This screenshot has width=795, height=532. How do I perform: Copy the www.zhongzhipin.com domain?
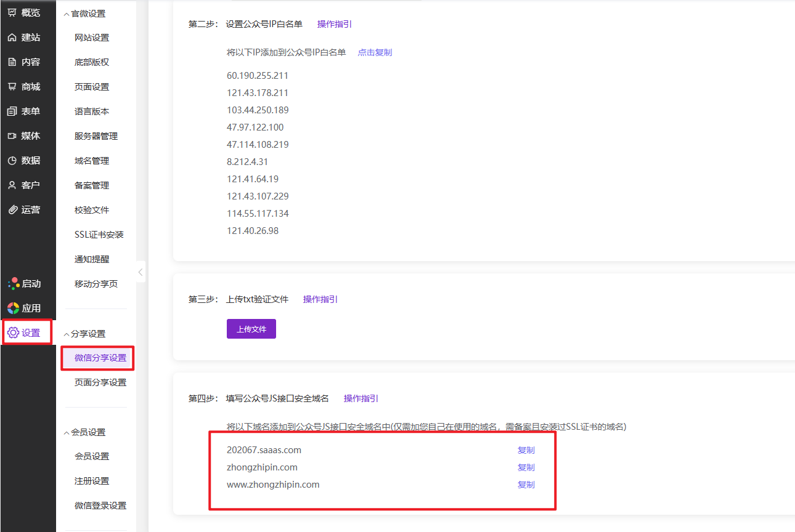pyautogui.click(x=526, y=485)
